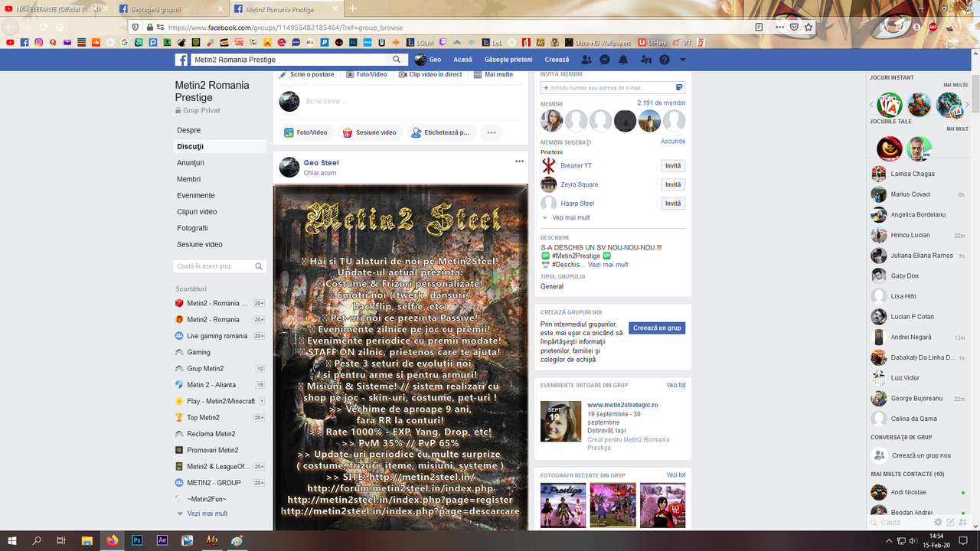Open the Windows Start menu
The width and height of the screenshot is (980, 551).
click(12, 540)
